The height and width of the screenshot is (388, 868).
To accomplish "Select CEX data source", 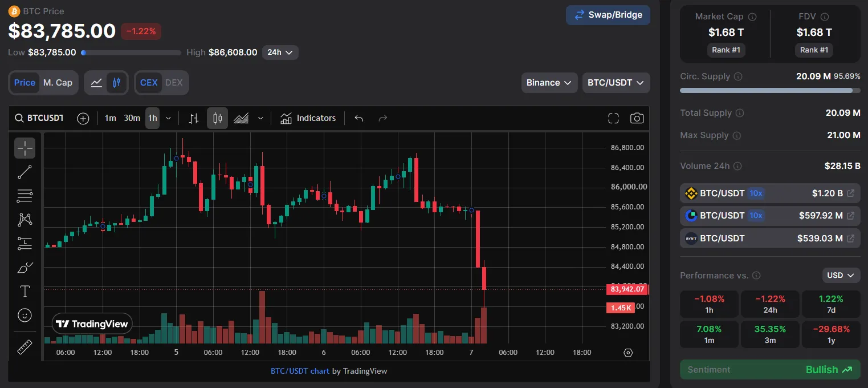I will pyautogui.click(x=149, y=83).
